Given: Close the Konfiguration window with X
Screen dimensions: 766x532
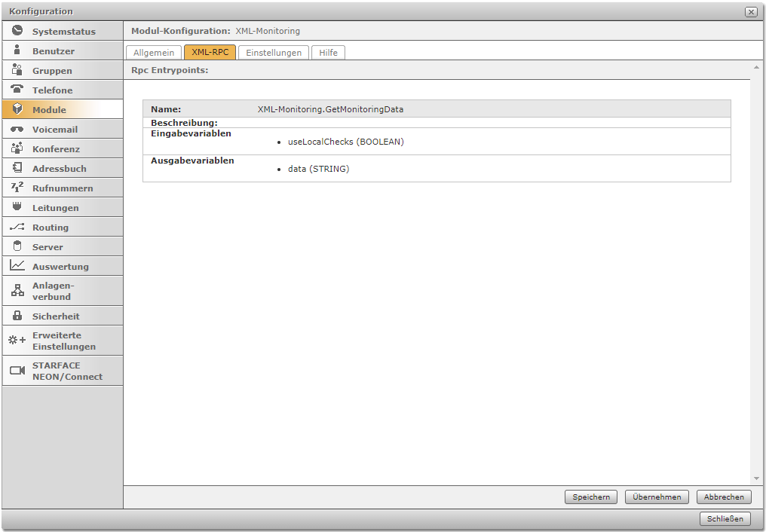Looking at the screenshot, I should tap(750, 12).
